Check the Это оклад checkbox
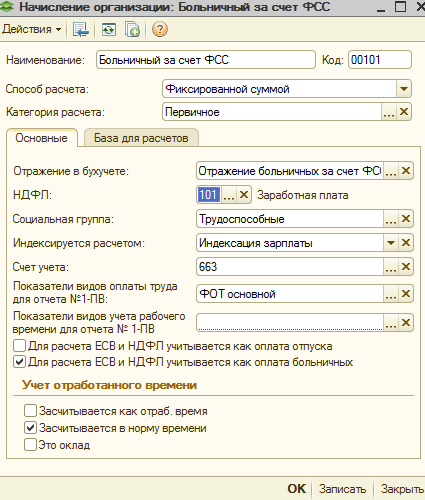This screenshot has width=425, height=500. pyautogui.click(x=30, y=445)
